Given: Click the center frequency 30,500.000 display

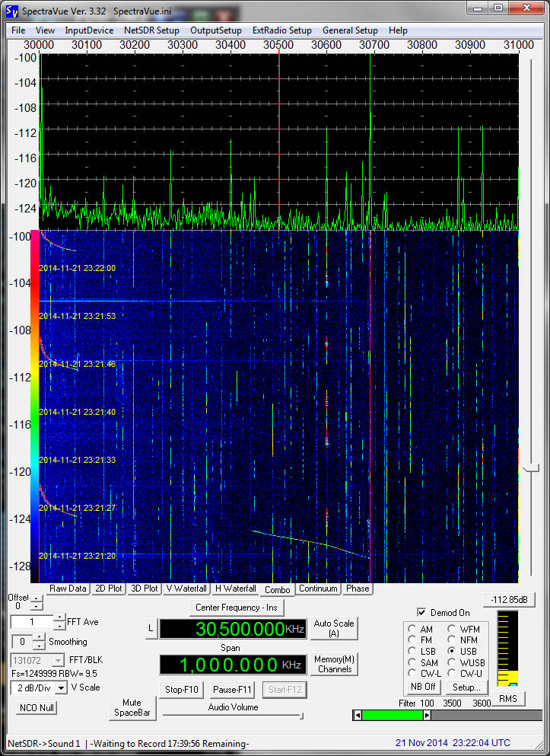Looking at the screenshot, I should (233, 629).
